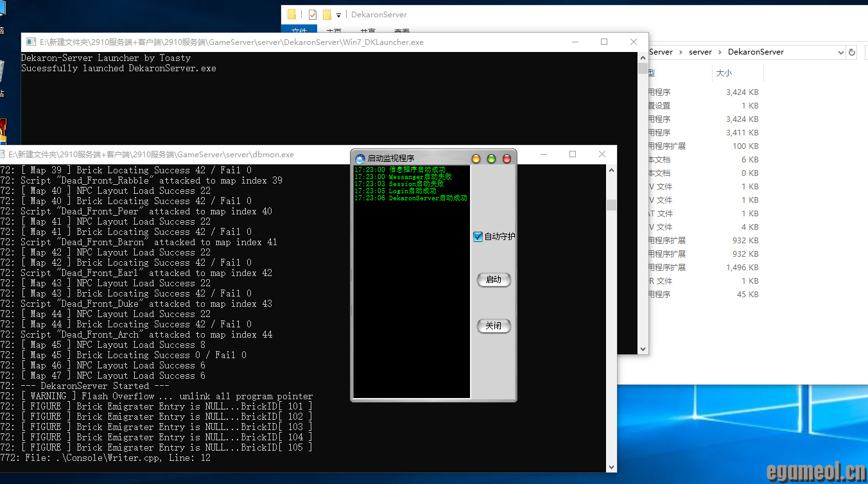Expand the address bar history dropdown
The height and width of the screenshot is (484, 868).
point(840,52)
